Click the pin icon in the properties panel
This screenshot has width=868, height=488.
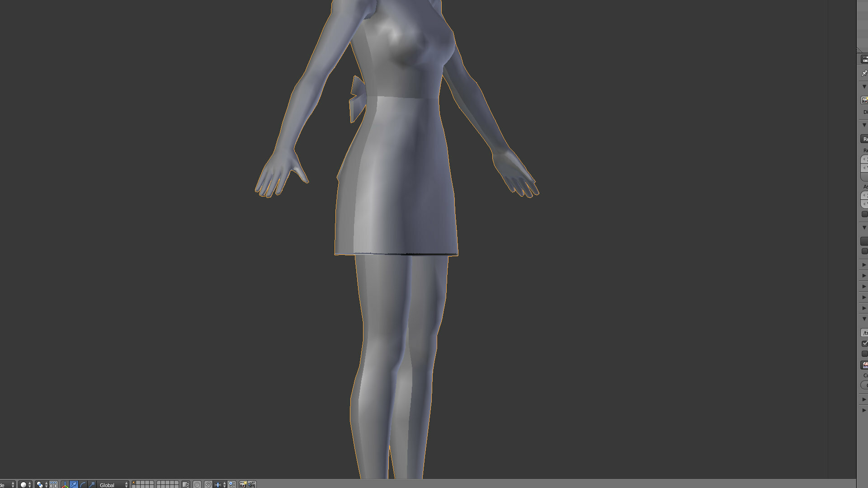click(864, 73)
